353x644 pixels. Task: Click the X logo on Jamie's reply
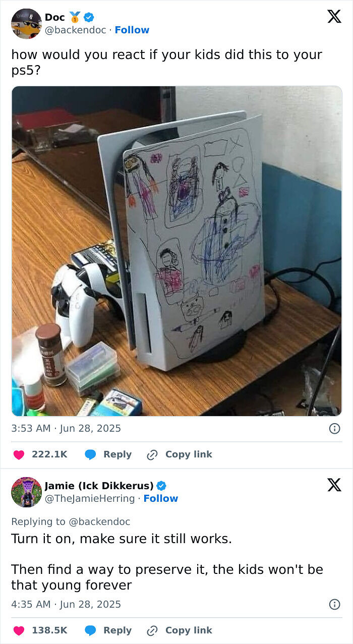tap(334, 485)
